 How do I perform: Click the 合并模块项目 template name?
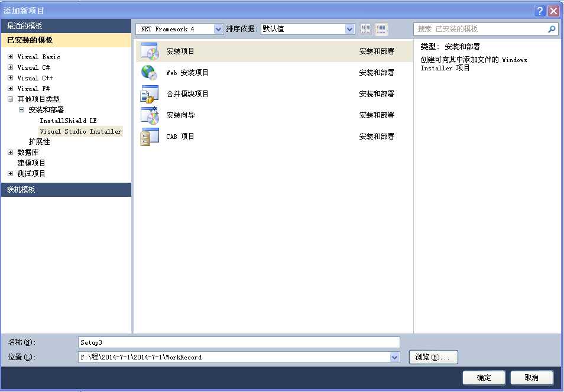click(187, 94)
